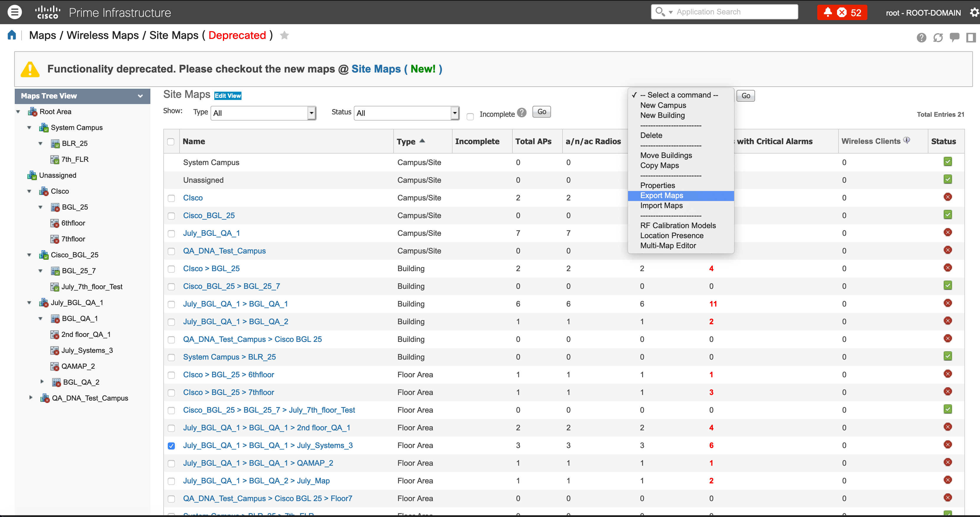Choose Copy Maps from command menu
Screen dimensions: 980x517
680,165
